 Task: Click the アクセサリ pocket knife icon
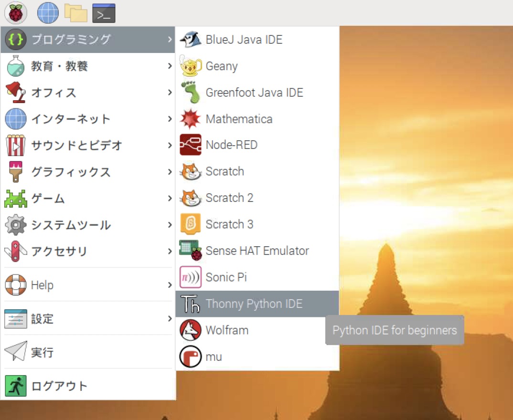click(15, 252)
